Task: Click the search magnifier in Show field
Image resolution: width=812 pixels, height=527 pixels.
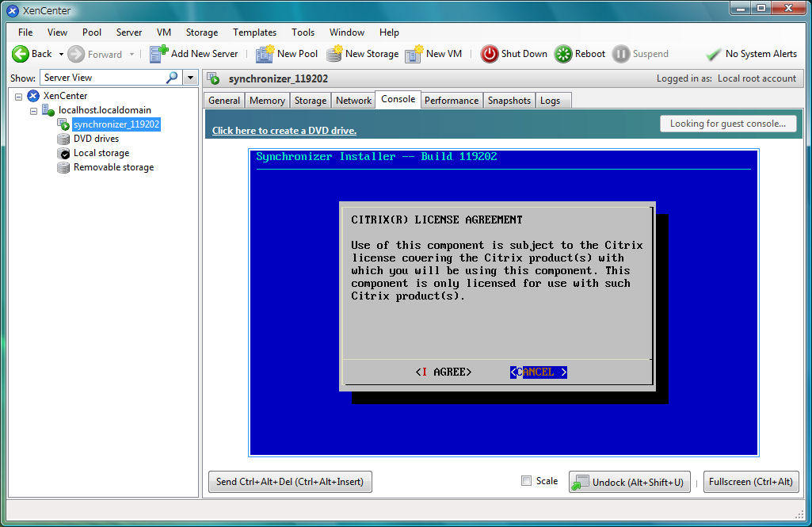Action: 172,78
